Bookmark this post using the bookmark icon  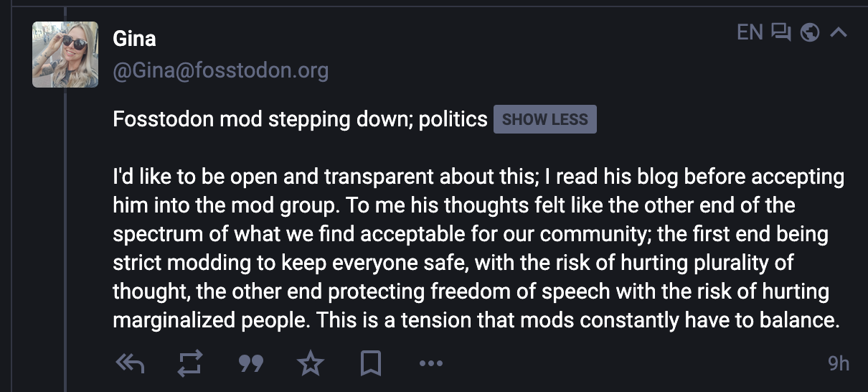tap(370, 364)
